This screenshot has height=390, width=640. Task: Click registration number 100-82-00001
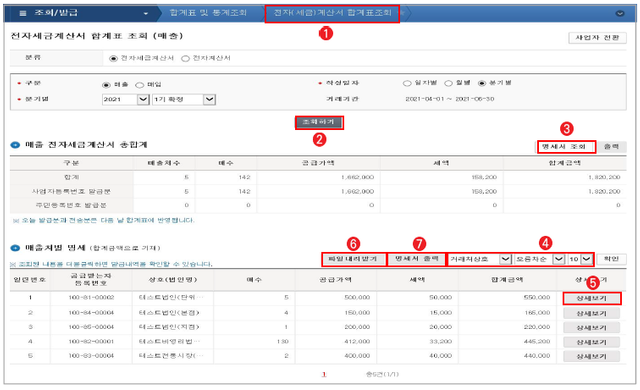click(x=91, y=341)
